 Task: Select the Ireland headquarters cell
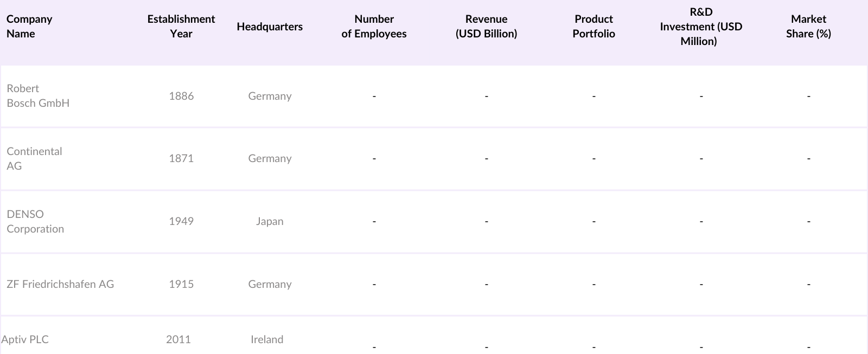pos(267,339)
